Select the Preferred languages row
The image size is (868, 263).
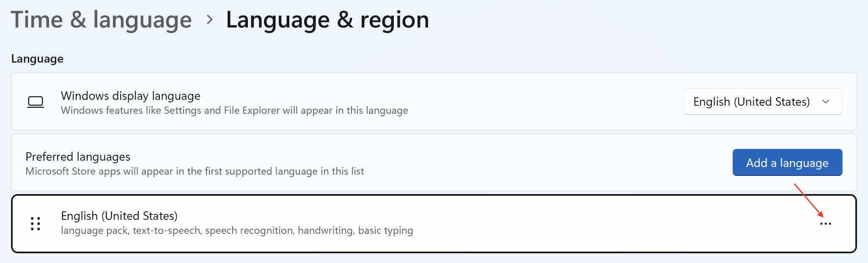[434, 162]
